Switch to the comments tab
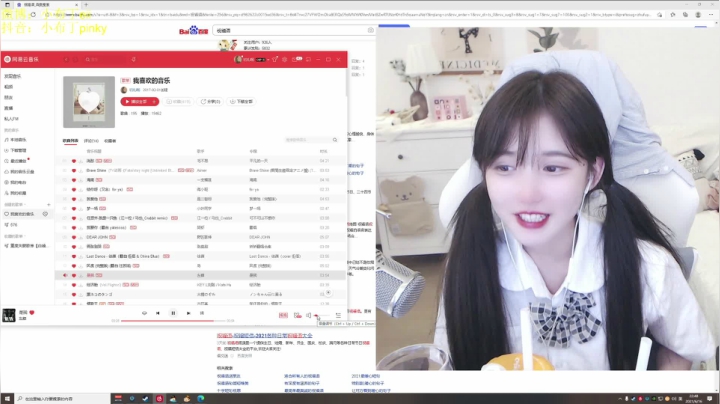This screenshot has width=720, height=404. click(91, 140)
